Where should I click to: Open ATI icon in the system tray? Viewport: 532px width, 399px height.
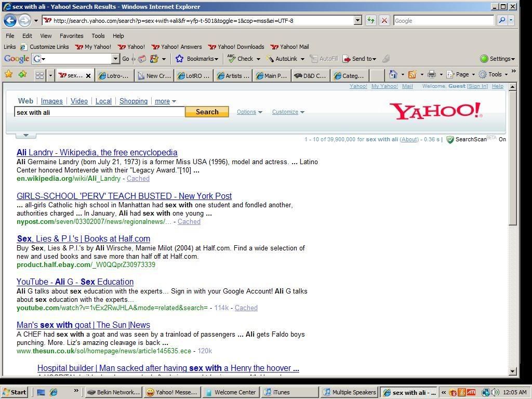pos(471,392)
